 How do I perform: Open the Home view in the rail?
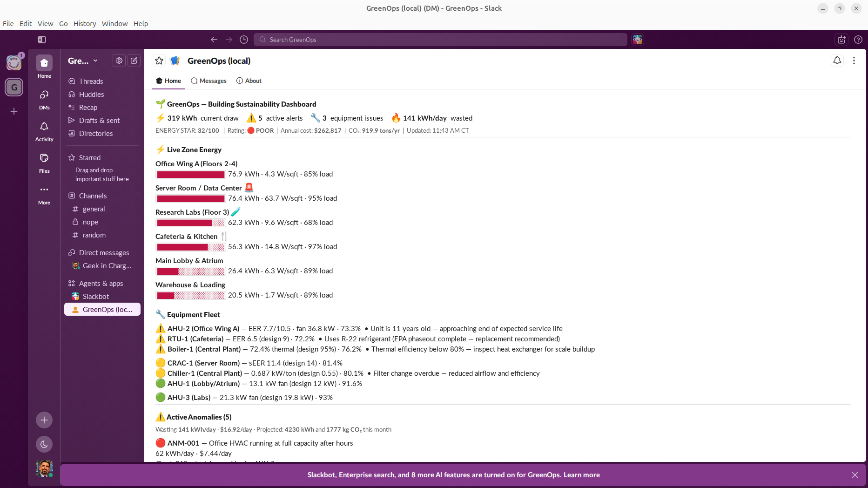(44, 67)
